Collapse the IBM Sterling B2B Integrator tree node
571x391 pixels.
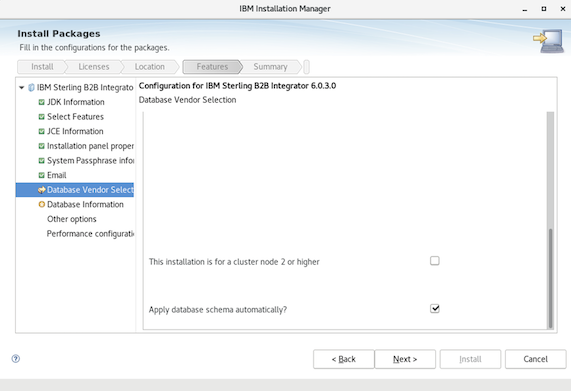pos(21,88)
